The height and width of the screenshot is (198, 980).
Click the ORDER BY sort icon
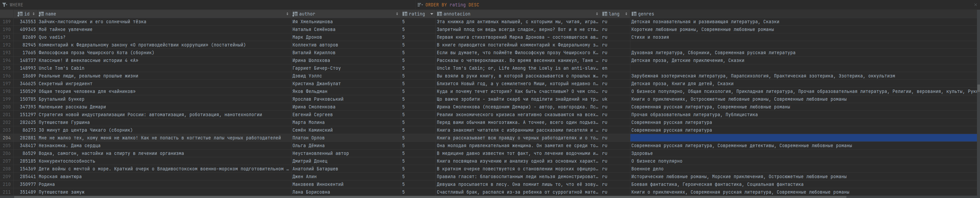[x=420, y=5]
